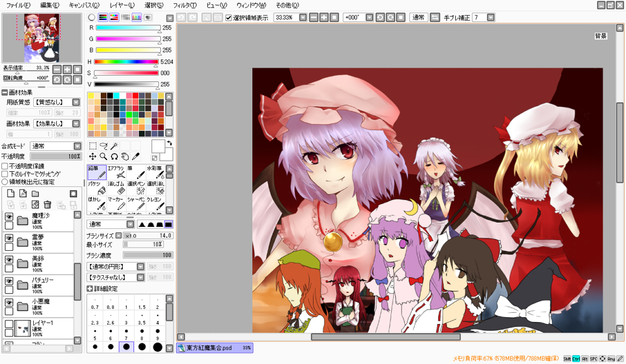Select the 消しゴム eraser tool
Viewport: 626px width, 364px height.
pyautogui.click(x=116, y=188)
